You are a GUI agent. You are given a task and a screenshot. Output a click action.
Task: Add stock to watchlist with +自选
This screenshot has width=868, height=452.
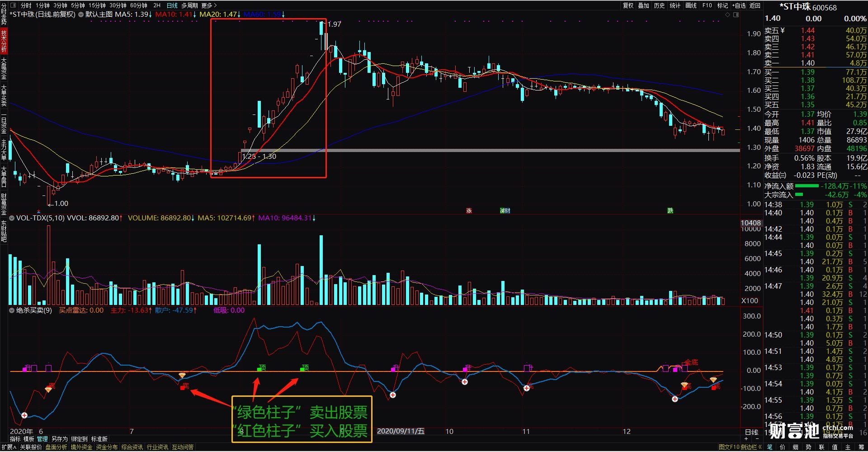coord(739,5)
